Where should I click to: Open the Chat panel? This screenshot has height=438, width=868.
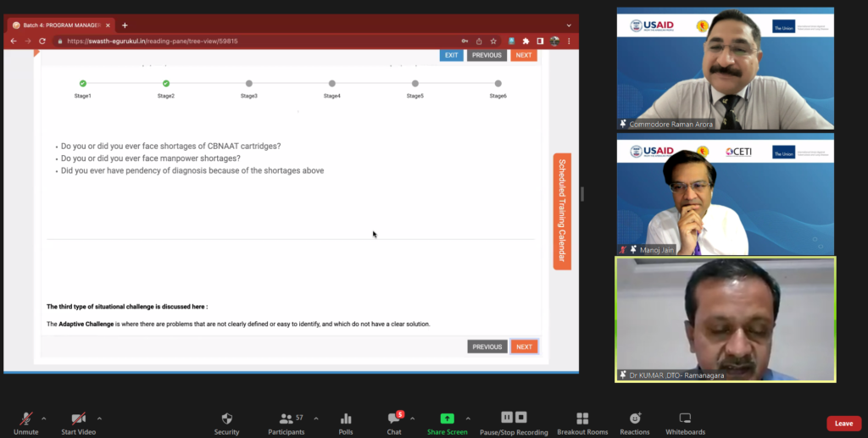[x=394, y=419]
